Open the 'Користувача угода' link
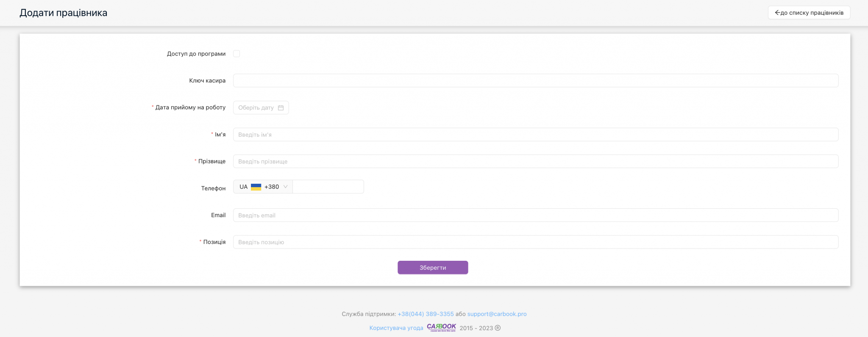 pyautogui.click(x=396, y=328)
